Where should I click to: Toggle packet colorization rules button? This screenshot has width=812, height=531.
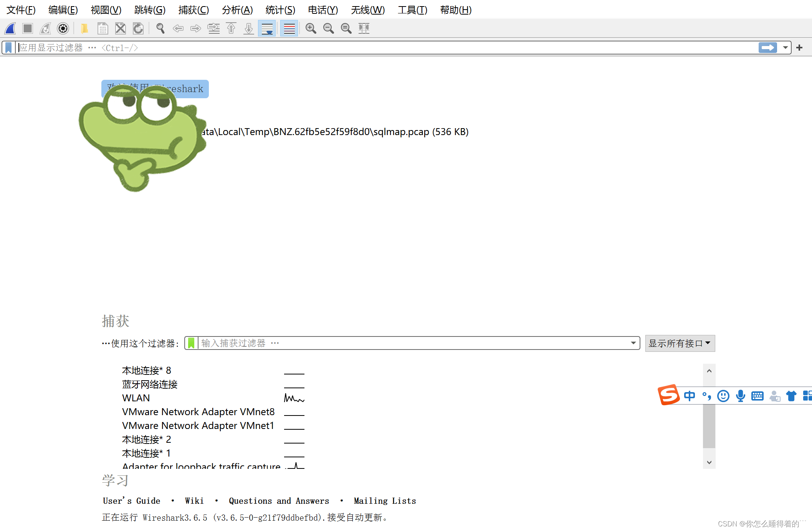click(x=289, y=28)
